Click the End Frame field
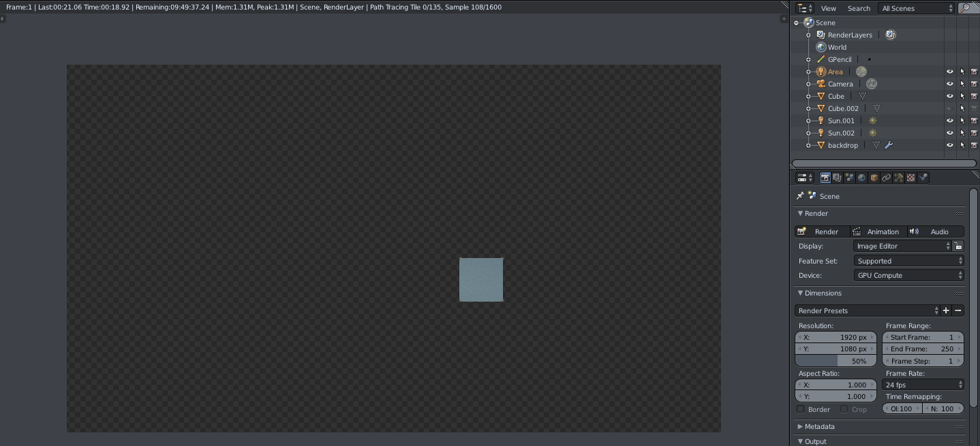The width and height of the screenshot is (980, 446). click(923, 349)
